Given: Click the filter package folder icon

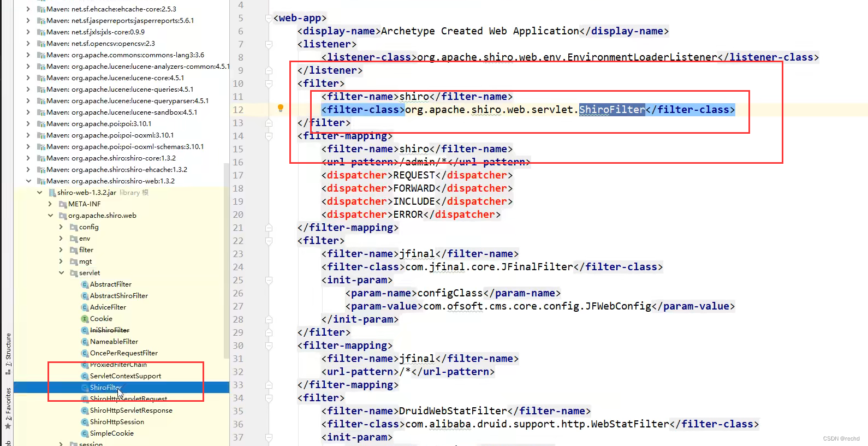Looking at the screenshot, I should click(x=74, y=250).
